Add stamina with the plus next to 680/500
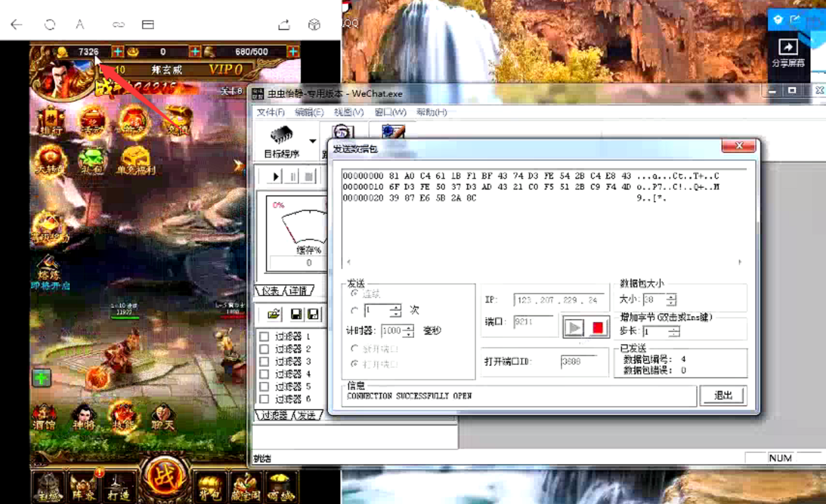This screenshot has height=504, width=826. click(x=293, y=51)
